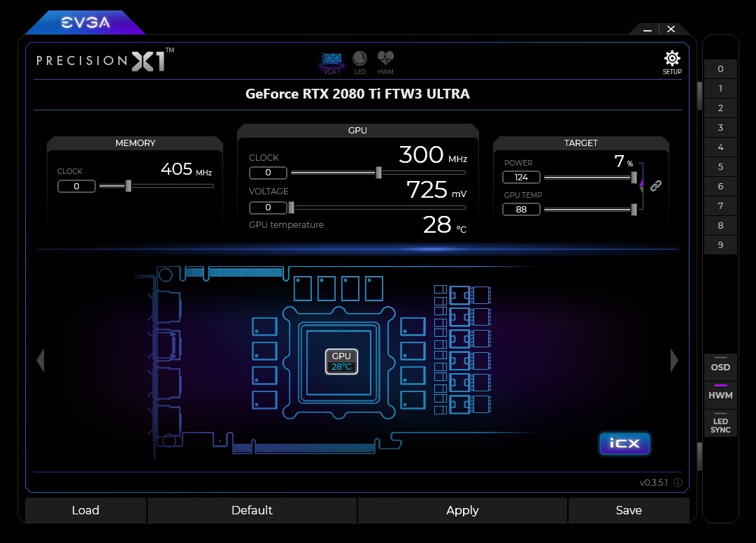
Task: Click the GeForce RTX 2080 Ti title
Action: click(x=357, y=94)
